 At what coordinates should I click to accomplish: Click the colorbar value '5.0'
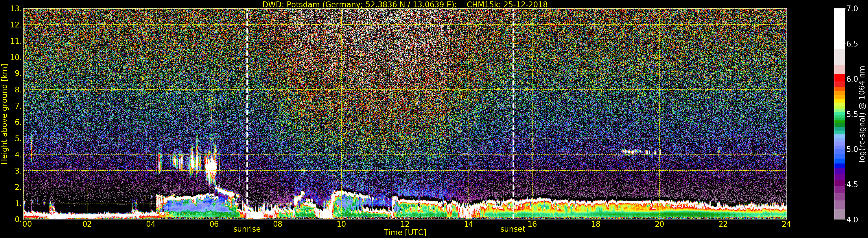pos(852,149)
